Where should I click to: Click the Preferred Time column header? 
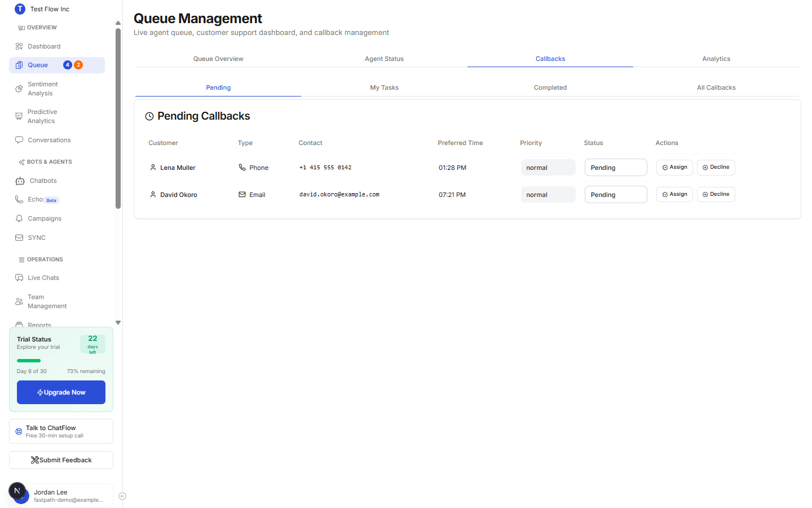pos(460,143)
